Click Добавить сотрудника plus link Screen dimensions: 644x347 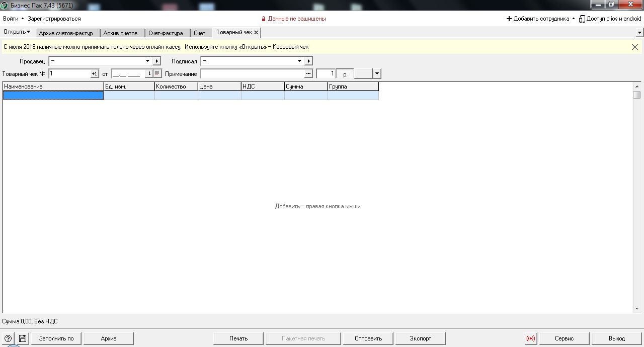537,19
